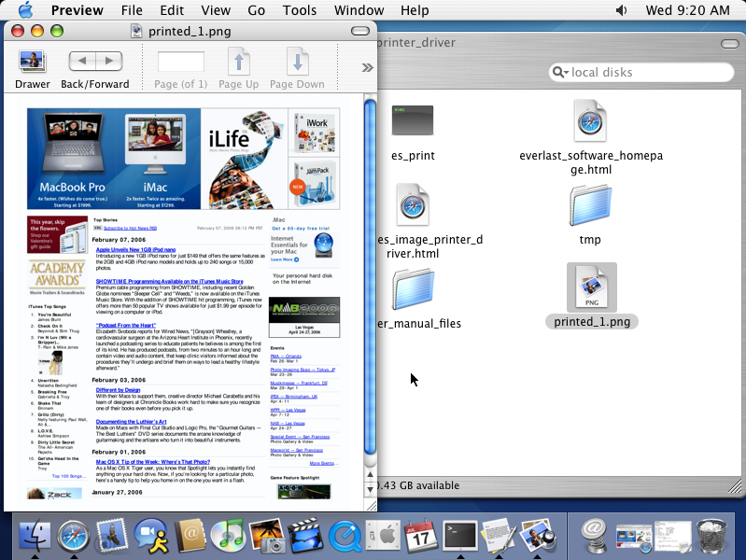Open the Window menu
The width and height of the screenshot is (746, 560).
point(359,10)
